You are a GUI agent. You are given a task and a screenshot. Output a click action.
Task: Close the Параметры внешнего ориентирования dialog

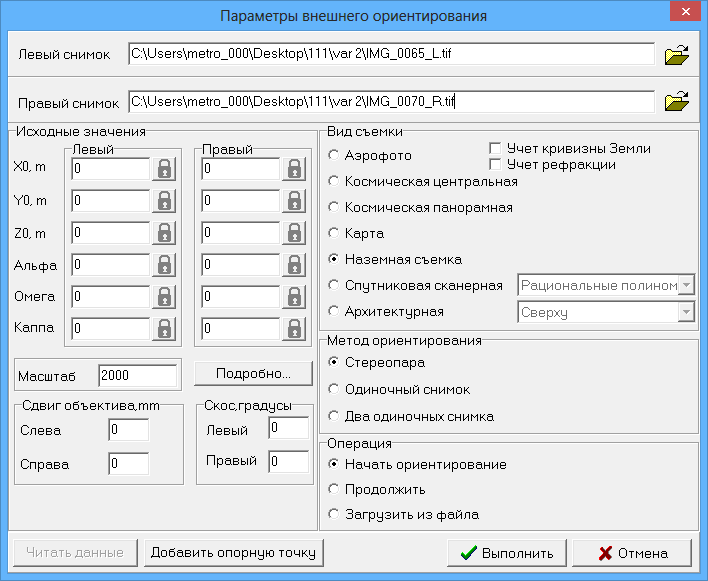pyautogui.click(x=685, y=12)
